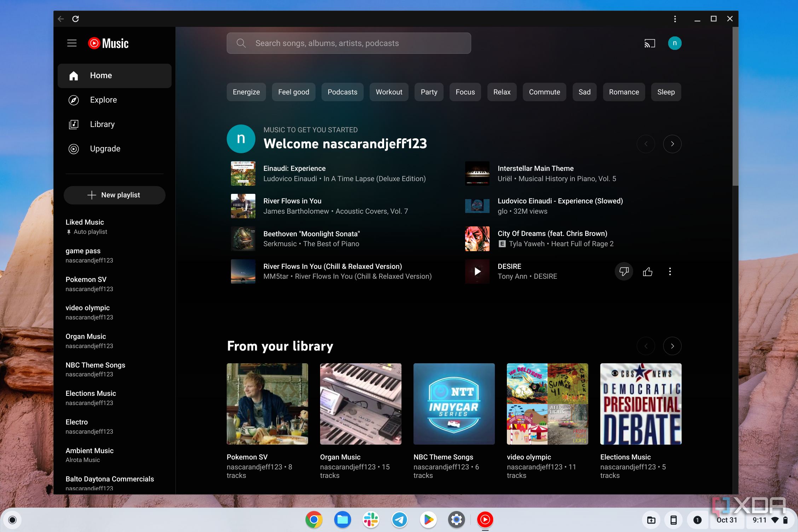This screenshot has height=532, width=798.
Task: Select the Workout chip
Action: click(389, 92)
